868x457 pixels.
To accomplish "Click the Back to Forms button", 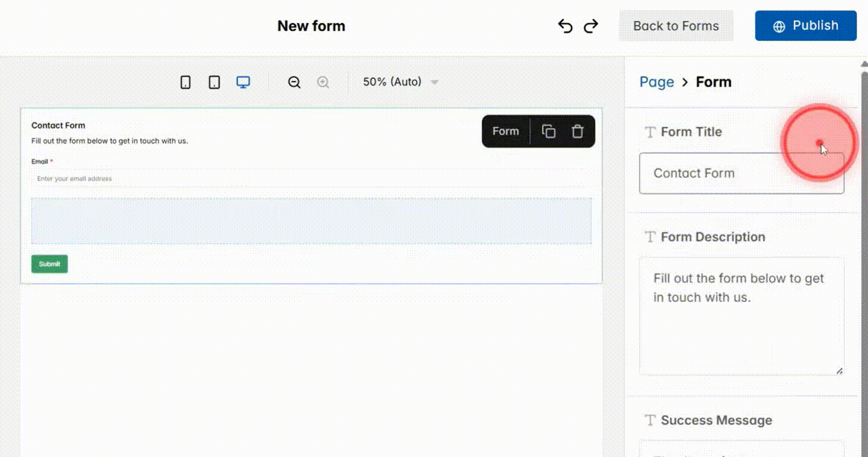I will [676, 25].
